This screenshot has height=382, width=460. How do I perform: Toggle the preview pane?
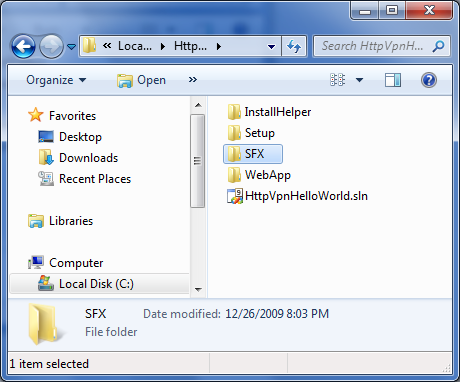point(393,80)
